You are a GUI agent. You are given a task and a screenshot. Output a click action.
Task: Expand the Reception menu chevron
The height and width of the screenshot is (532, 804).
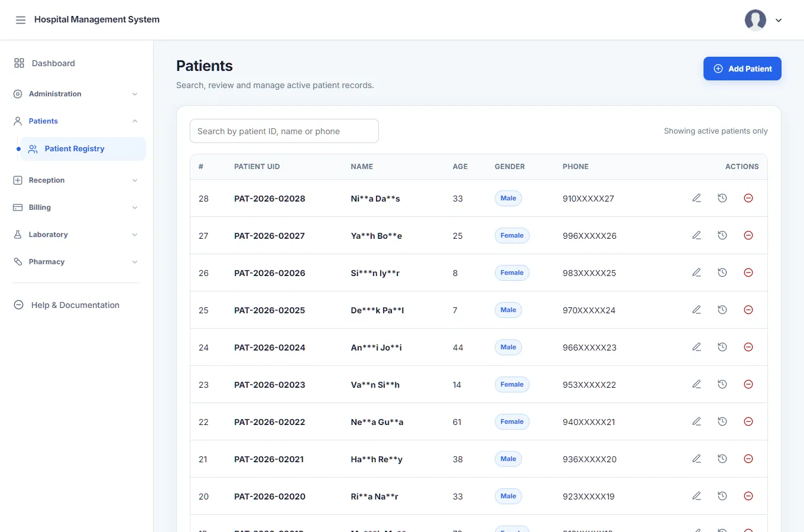click(135, 180)
